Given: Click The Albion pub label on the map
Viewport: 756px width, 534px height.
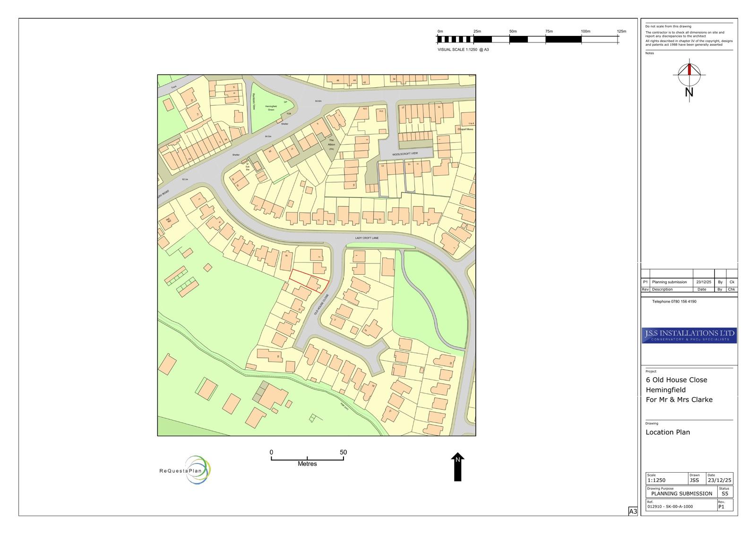Looking at the screenshot, I should coord(331,143).
